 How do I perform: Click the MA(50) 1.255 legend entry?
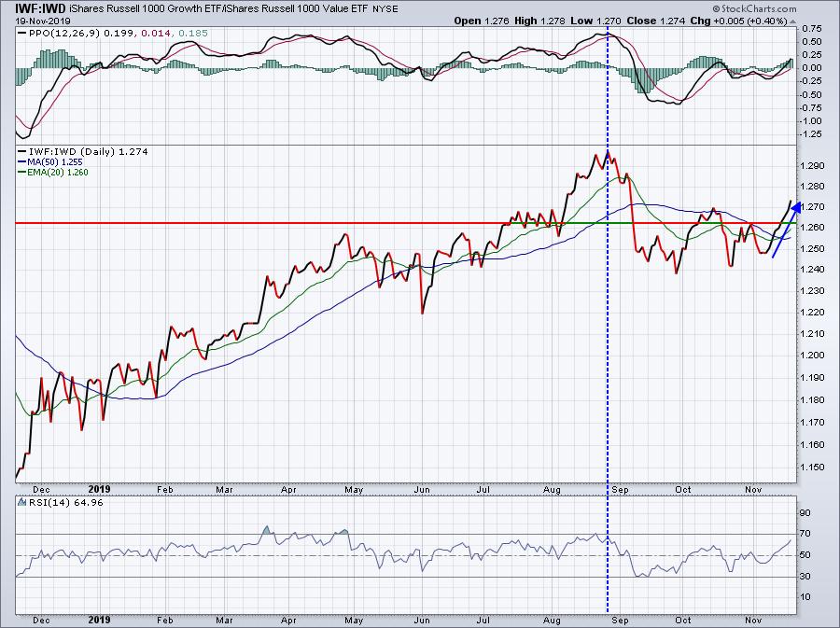56,162
